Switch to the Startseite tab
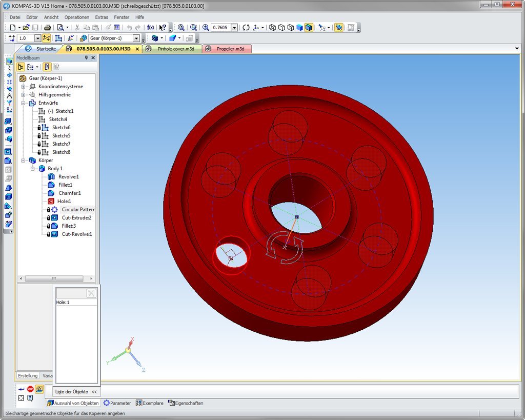The width and height of the screenshot is (525, 420). click(41, 49)
